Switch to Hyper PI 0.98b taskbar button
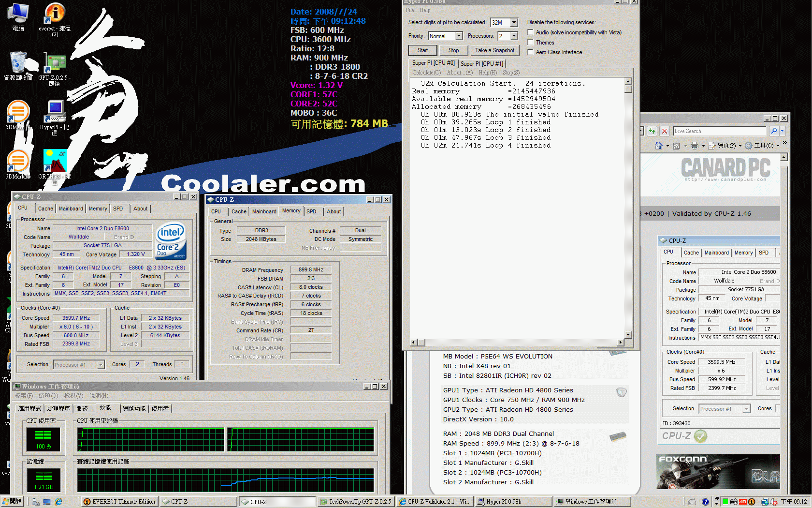The height and width of the screenshot is (508, 812). (513, 502)
